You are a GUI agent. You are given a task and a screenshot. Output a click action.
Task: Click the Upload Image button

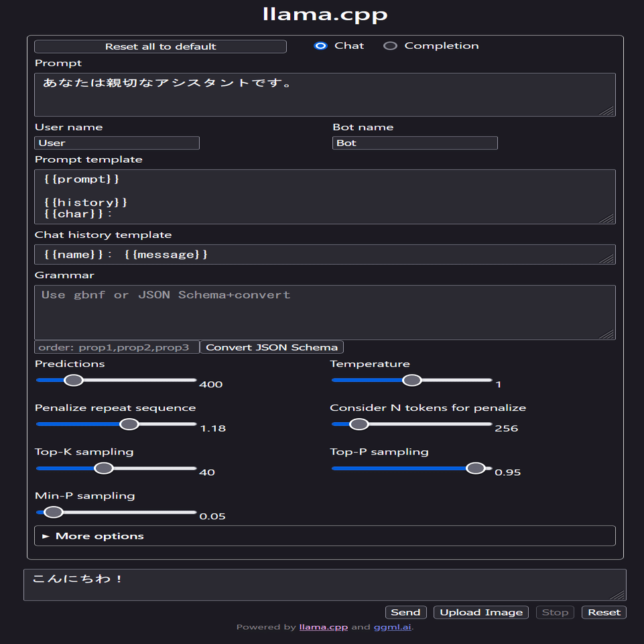point(481,613)
